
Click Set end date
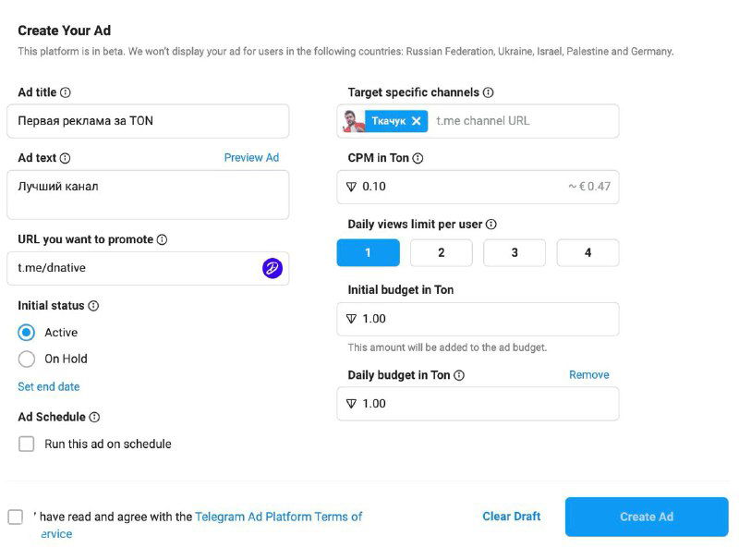pos(48,386)
